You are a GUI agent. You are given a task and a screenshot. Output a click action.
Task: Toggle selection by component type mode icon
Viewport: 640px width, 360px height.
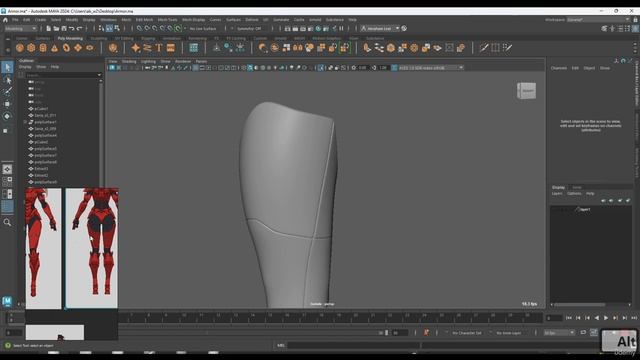click(117, 29)
